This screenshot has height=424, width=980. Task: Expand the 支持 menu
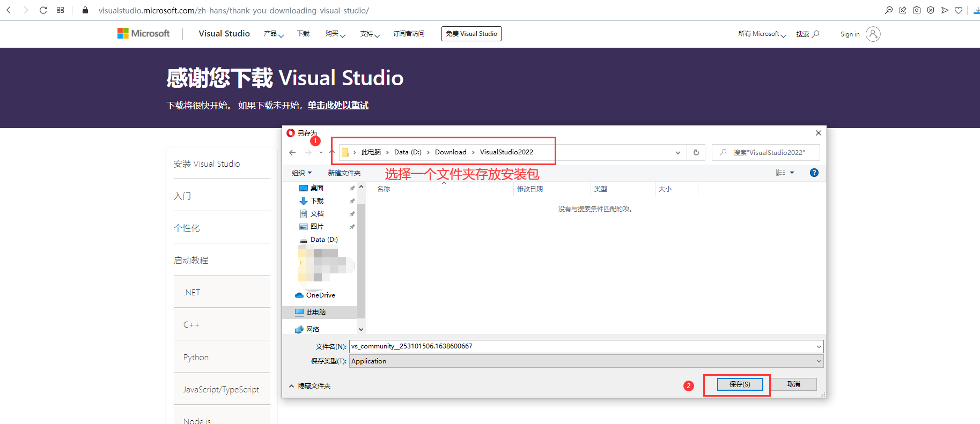pos(370,34)
